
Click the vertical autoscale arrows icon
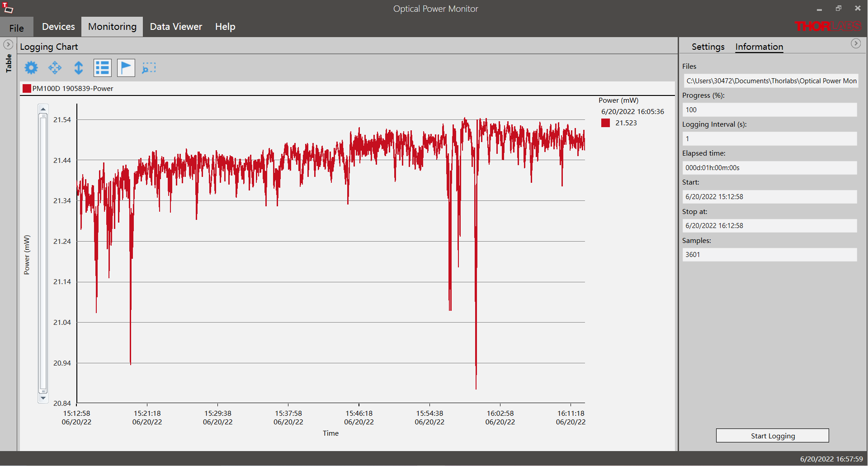tap(79, 68)
